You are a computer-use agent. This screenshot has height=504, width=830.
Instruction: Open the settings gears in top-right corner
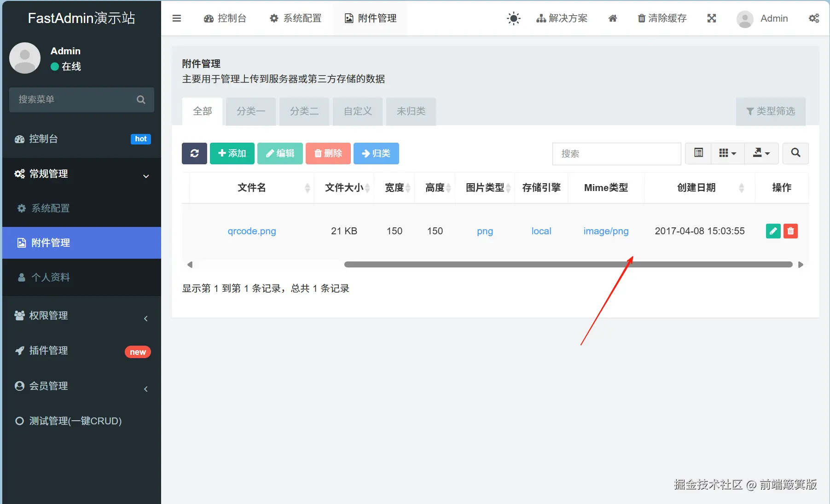[x=814, y=18]
